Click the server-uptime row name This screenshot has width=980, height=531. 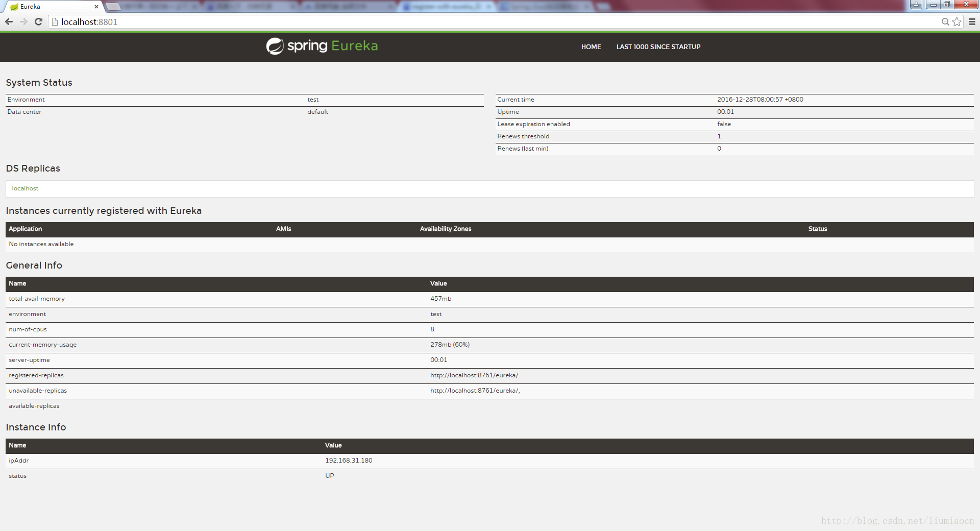29,360
